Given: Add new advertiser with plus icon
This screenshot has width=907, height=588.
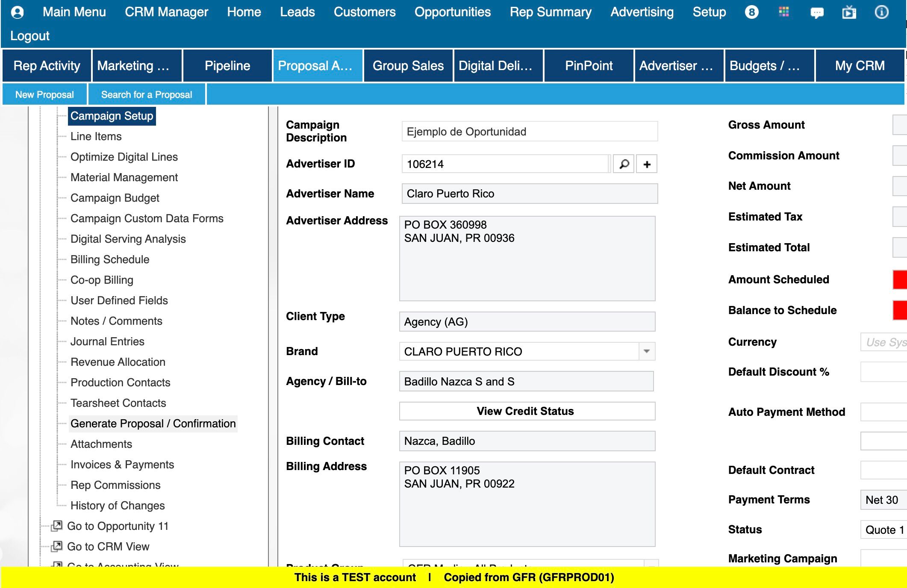Looking at the screenshot, I should pyautogui.click(x=647, y=164).
